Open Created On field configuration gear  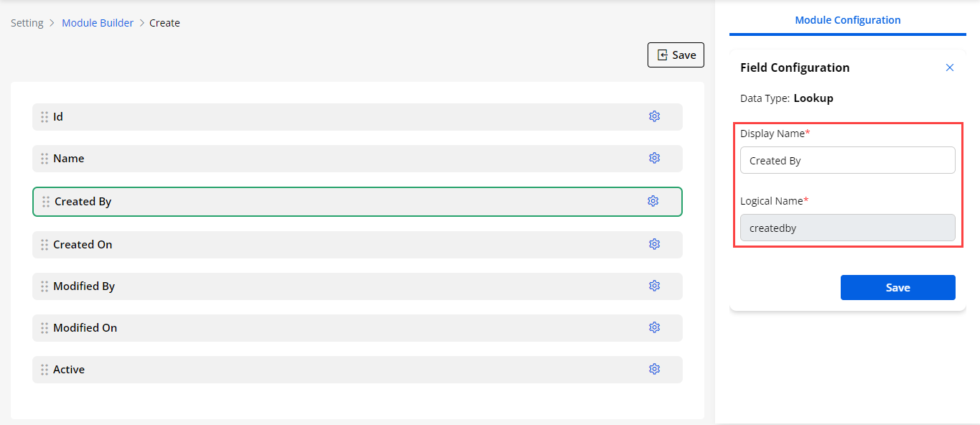click(x=654, y=244)
